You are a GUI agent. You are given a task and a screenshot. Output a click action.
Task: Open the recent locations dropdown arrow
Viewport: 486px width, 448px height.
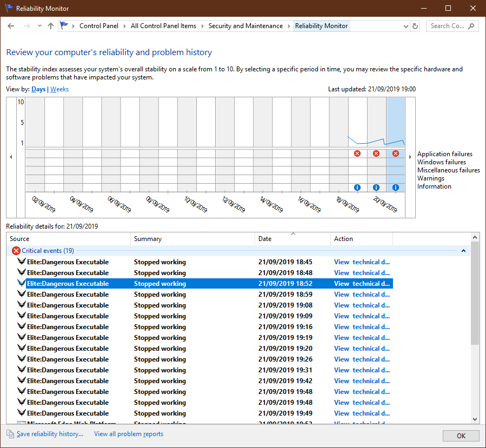[39, 26]
